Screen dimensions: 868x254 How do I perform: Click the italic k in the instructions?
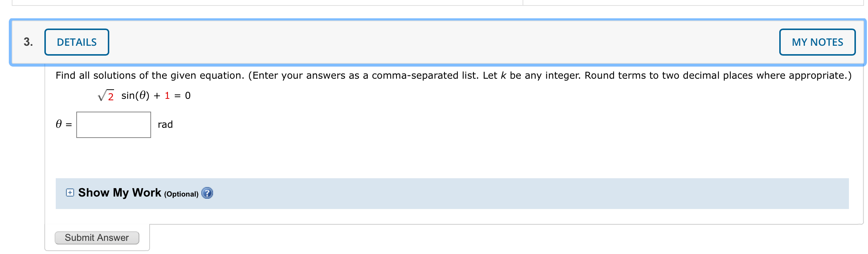[503, 75]
